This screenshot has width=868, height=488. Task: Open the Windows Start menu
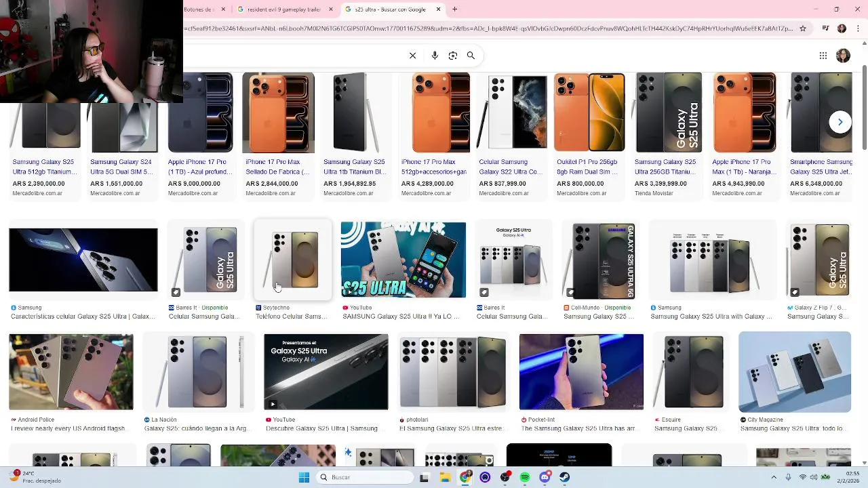(x=304, y=477)
